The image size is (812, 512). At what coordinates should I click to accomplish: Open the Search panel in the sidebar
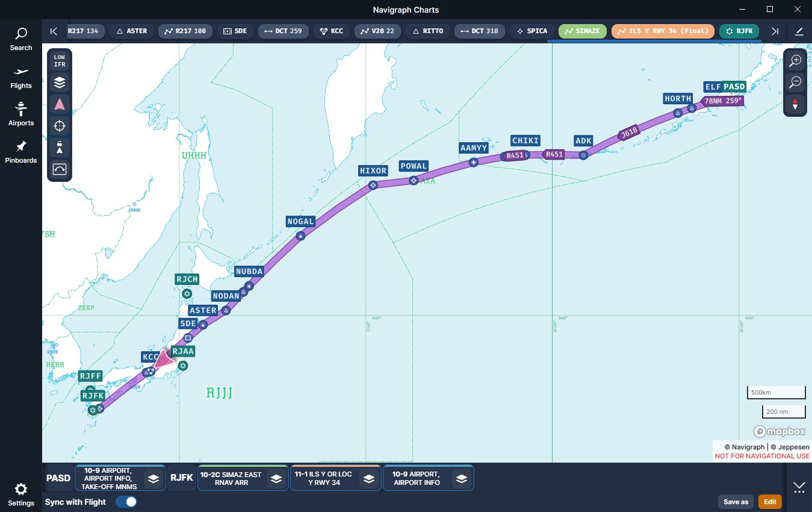coord(20,39)
